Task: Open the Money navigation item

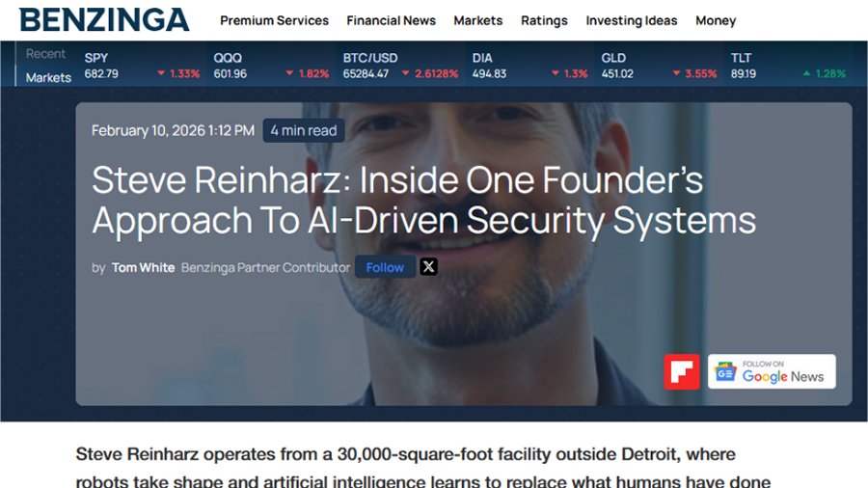Action: 716,20
